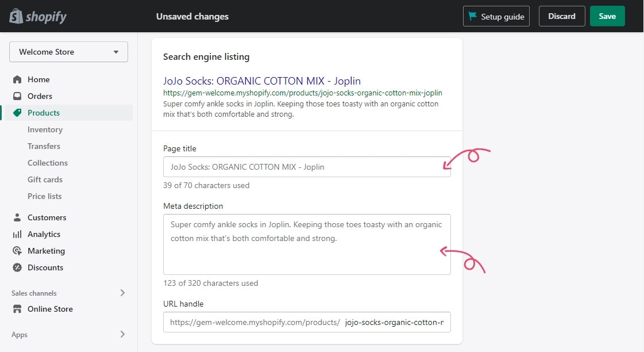Click '39 of 70 characters used' text

pyautogui.click(x=206, y=185)
